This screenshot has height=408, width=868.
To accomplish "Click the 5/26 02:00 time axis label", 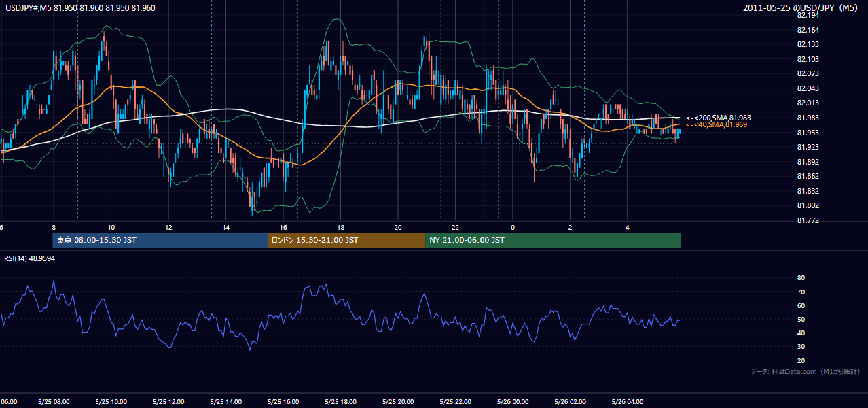I will point(571,401).
